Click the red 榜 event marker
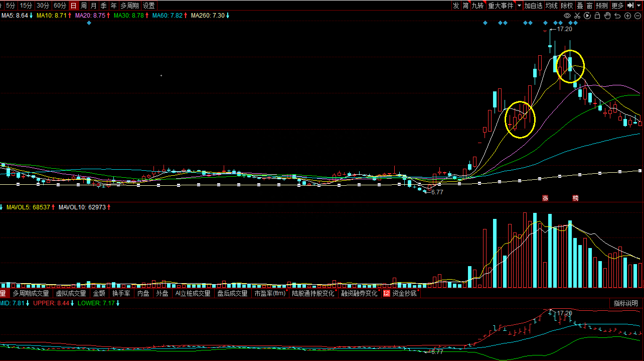This screenshot has width=644, height=361. (x=575, y=198)
